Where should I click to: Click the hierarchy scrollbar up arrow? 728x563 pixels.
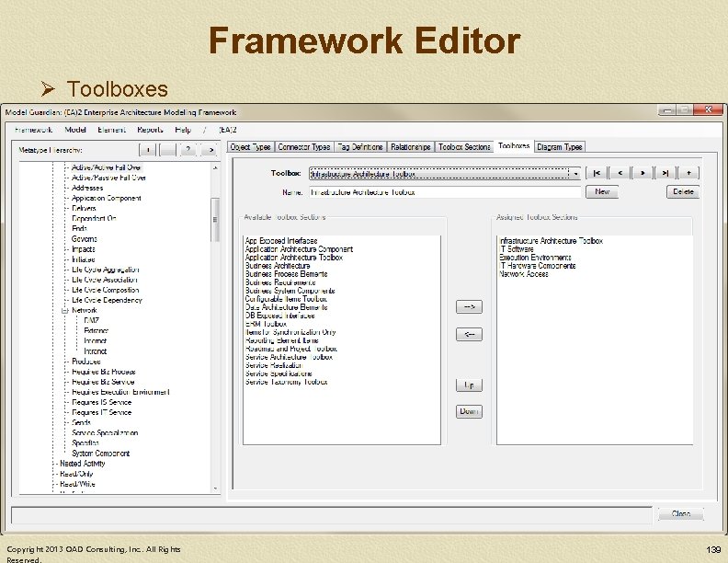[x=215, y=167]
